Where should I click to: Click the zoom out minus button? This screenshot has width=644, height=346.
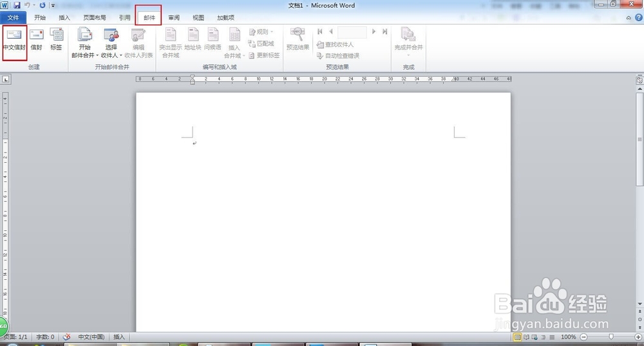click(x=583, y=337)
